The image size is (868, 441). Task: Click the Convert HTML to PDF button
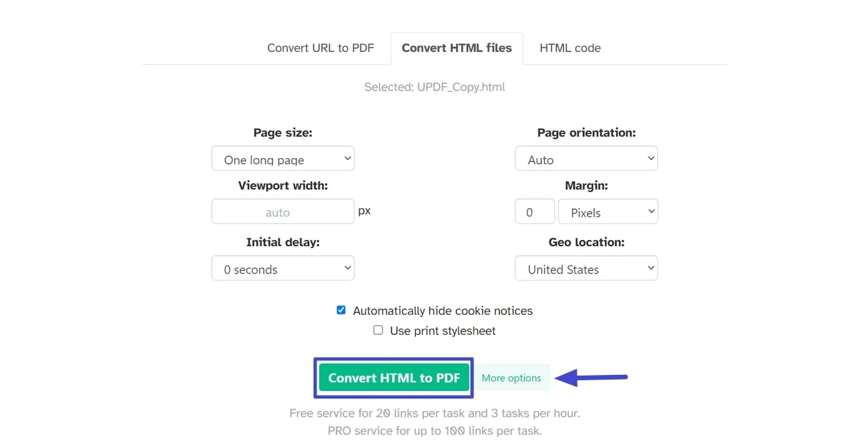click(393, 378)
